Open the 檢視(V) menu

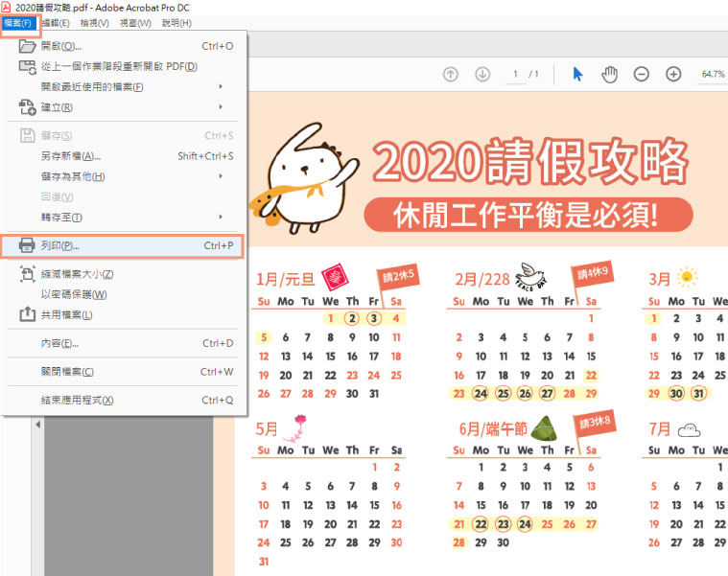pyautogui.click(x=95, y=23)
